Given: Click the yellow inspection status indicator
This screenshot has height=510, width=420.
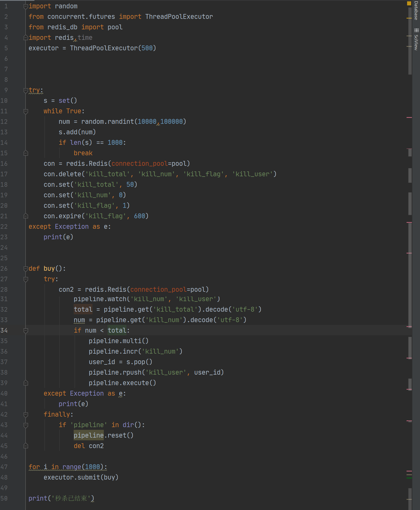Looking at the screenshot, I should (409, 3).
